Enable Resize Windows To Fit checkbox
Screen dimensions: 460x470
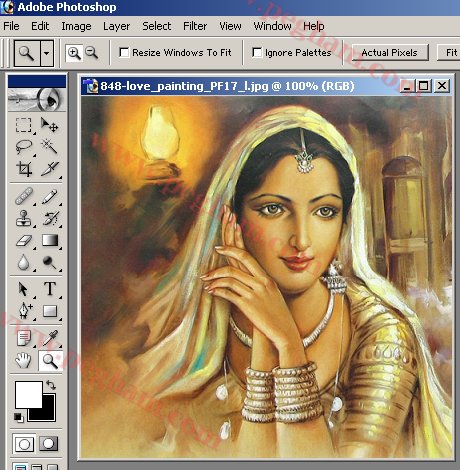tap(124, 52)
